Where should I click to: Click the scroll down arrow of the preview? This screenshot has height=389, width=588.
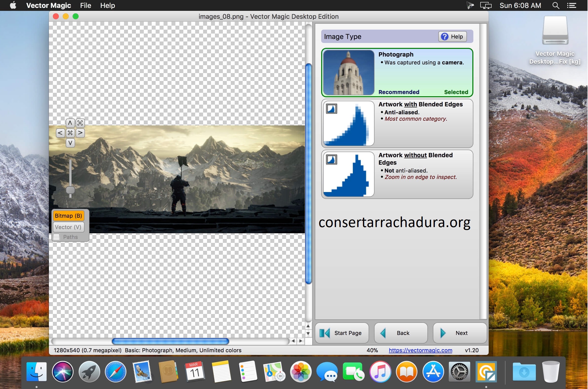pyautogui.click(x=308, y=333)
